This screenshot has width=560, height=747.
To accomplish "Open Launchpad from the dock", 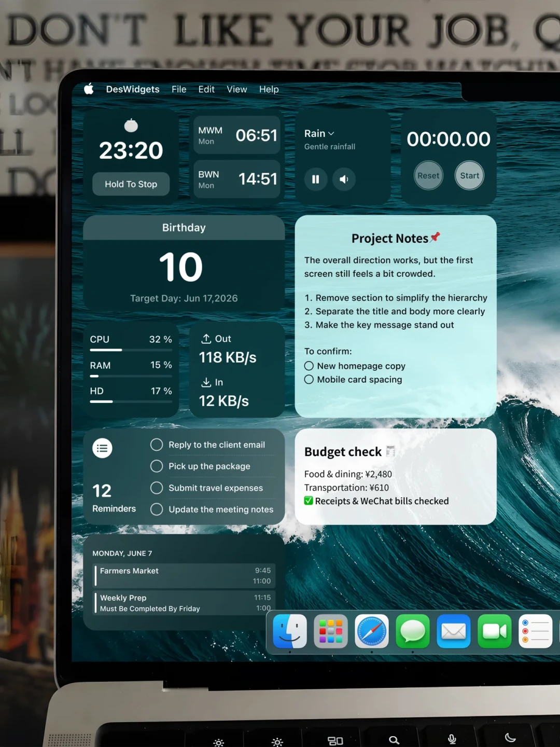I will [x=331, y=631].
